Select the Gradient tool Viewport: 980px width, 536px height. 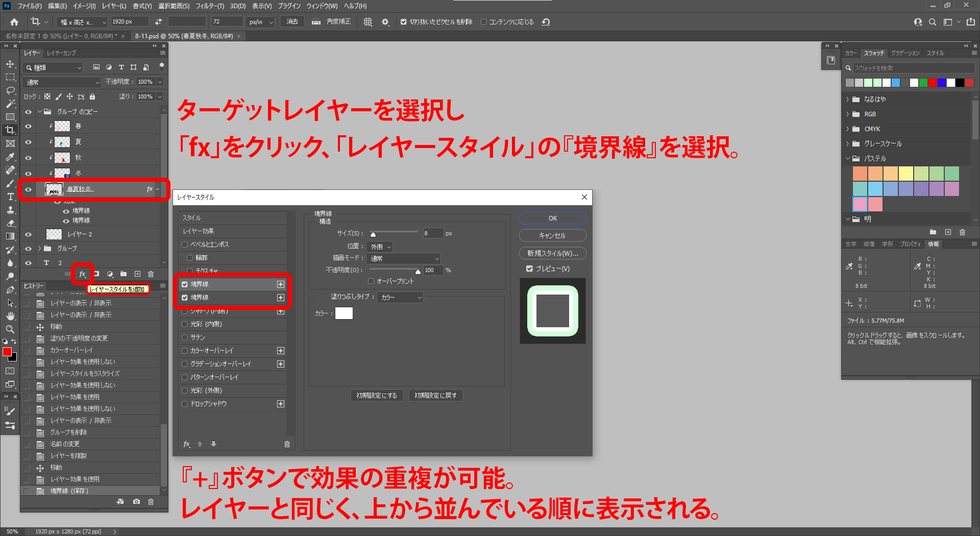coord(10,236)
